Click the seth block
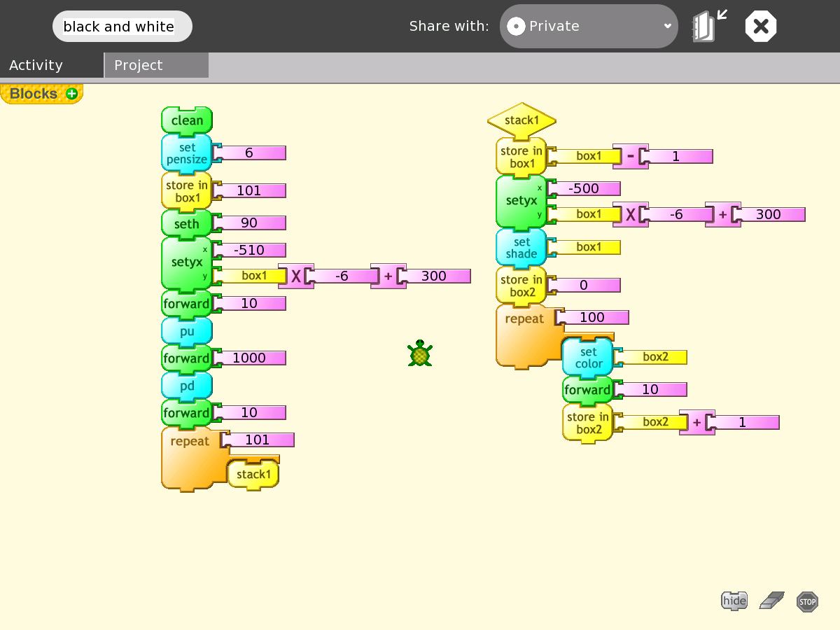 [x=187, y=224]
